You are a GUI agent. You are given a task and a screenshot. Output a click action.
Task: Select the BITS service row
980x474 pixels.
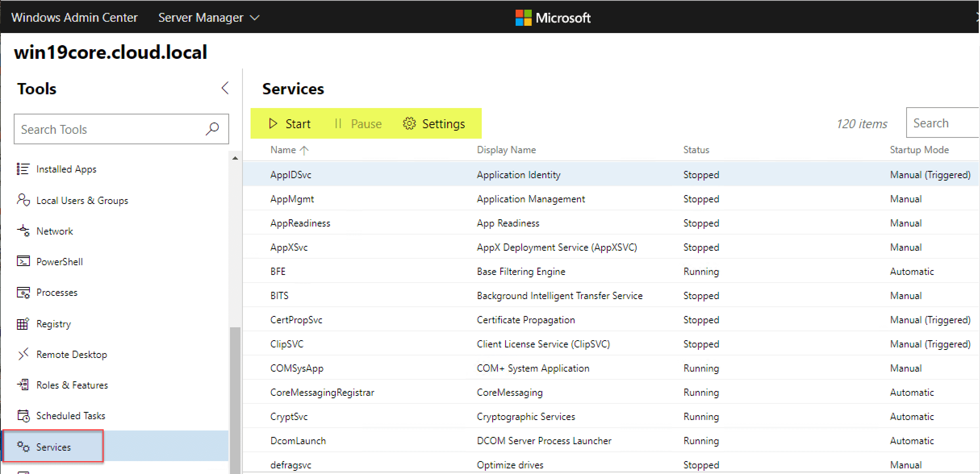coord(279,295)
